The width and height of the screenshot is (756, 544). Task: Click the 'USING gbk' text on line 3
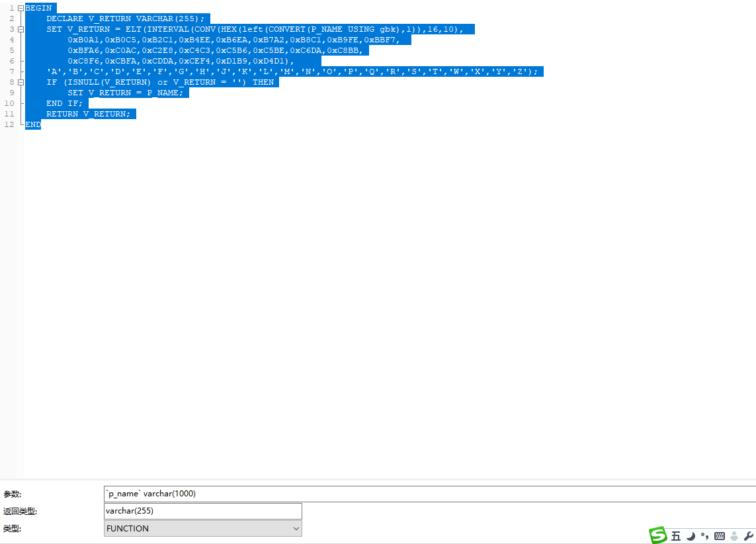372,29
